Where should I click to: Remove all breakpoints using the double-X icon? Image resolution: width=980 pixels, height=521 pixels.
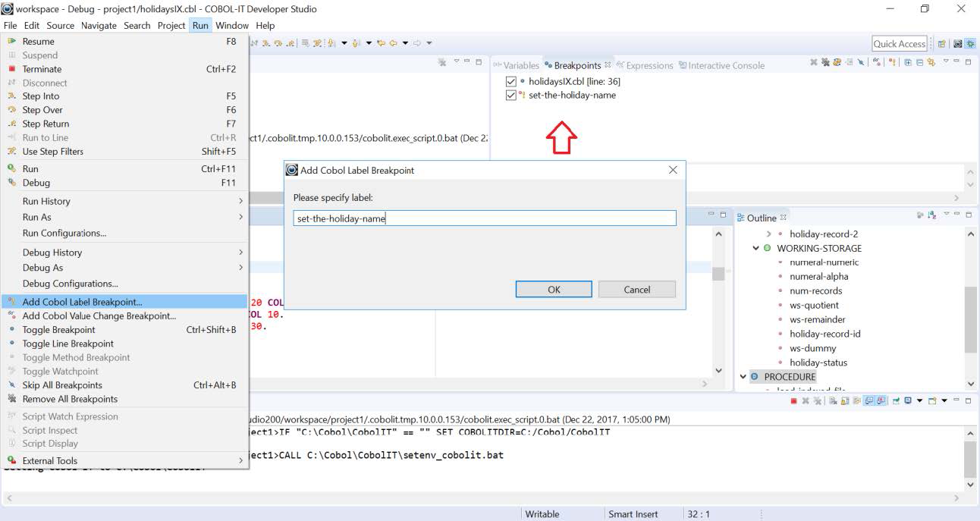click(825, 64)
